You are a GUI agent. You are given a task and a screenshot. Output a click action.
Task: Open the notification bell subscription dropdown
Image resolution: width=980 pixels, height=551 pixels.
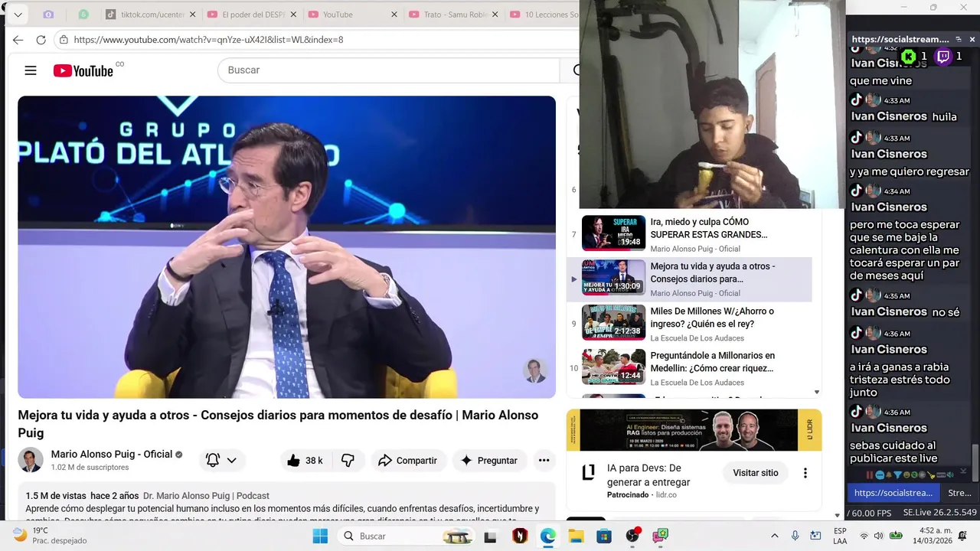click(222, 460)
